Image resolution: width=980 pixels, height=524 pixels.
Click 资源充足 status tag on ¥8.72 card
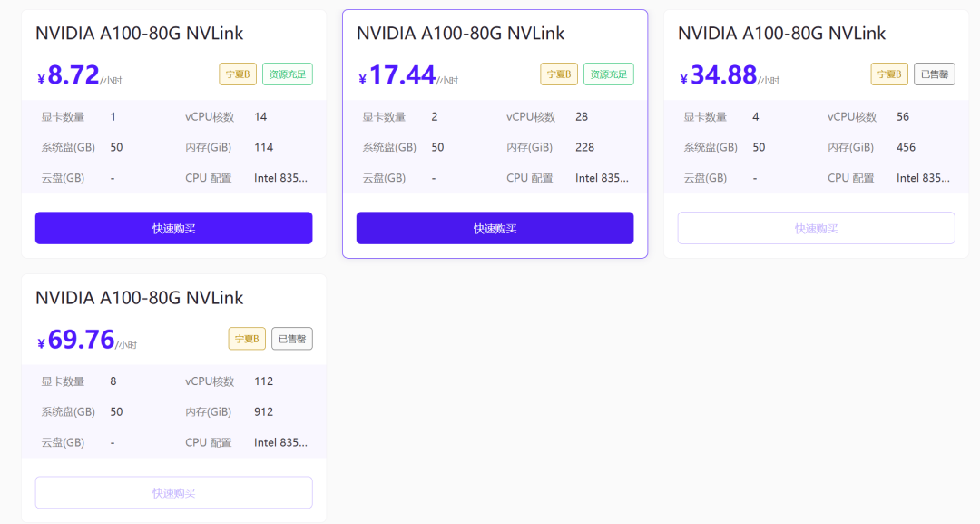click(x=288, y=74)
